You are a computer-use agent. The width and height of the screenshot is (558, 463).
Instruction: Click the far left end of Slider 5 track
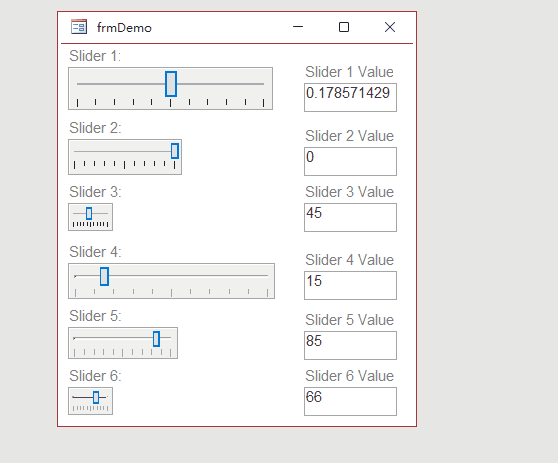tap(74, 338)
